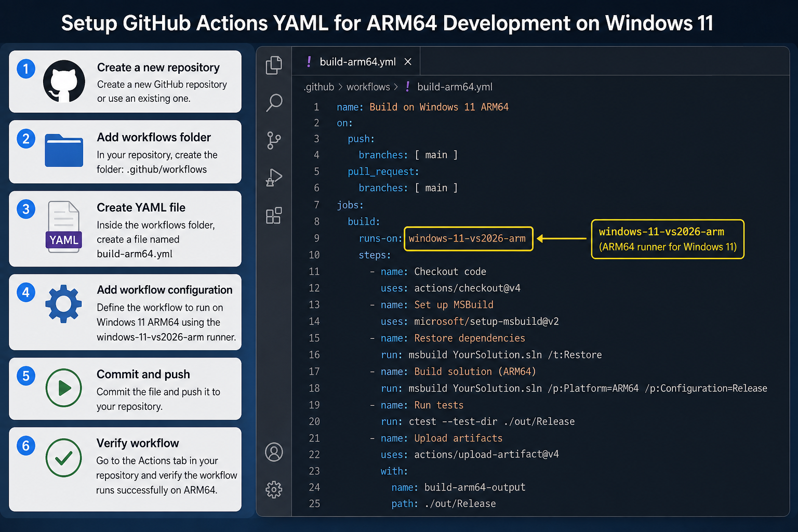Click build-arm64.yml in the breadcrumb
798x532 pixels.
click(x=455, y=87)
